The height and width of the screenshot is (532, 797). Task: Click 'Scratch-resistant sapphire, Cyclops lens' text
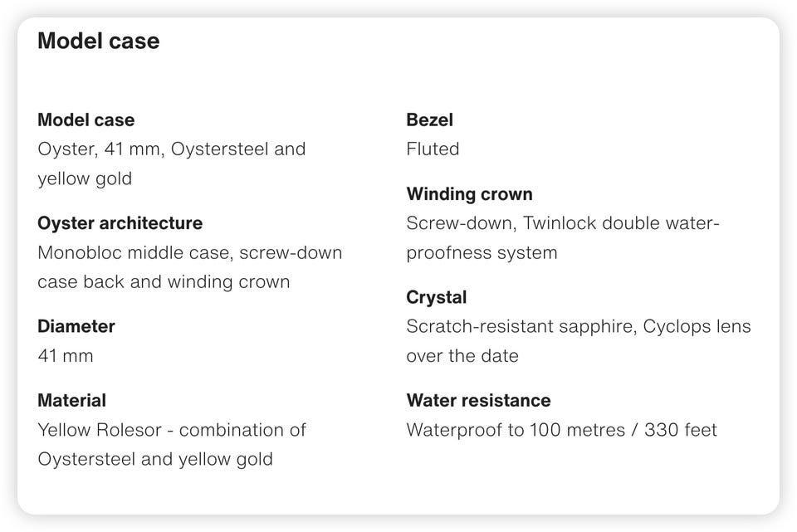(x=579, y=326)
